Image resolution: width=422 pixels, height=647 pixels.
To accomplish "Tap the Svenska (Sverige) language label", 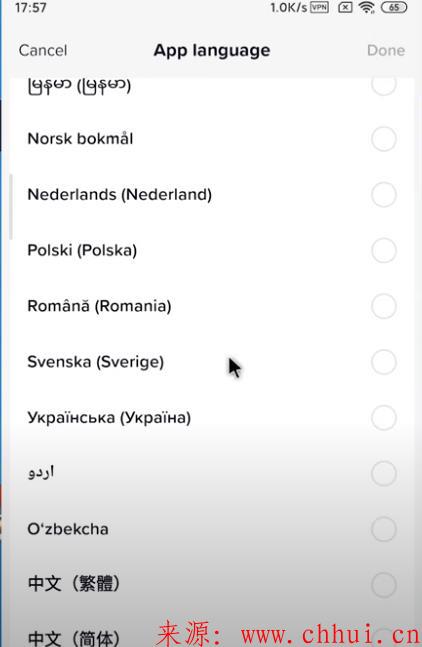I will [95, 362].
